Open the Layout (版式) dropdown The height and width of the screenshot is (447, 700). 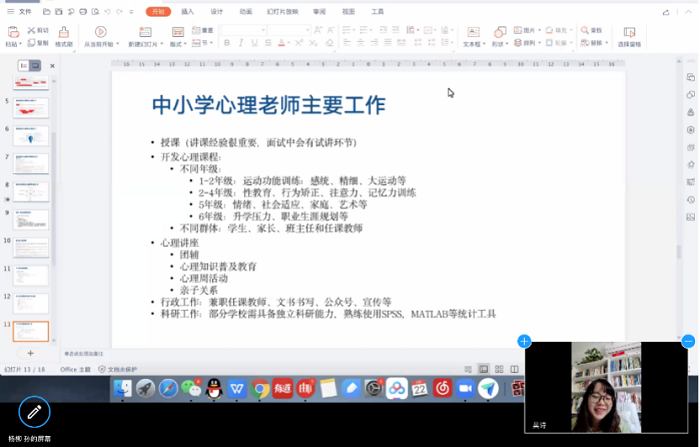(178, 45)
